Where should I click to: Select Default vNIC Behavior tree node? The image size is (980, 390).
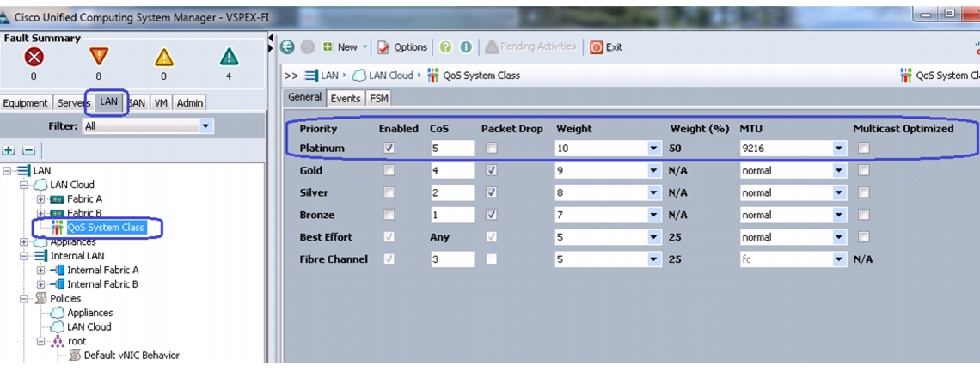(132, 355)
